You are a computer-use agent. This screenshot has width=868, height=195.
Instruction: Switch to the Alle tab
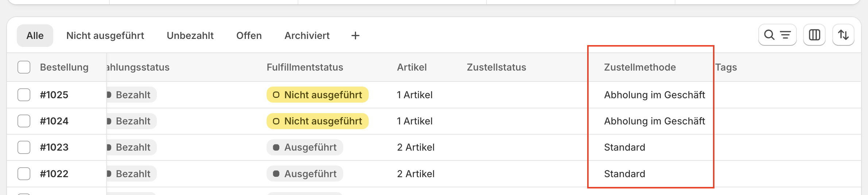pyautogui.click(x=35, y=36)
